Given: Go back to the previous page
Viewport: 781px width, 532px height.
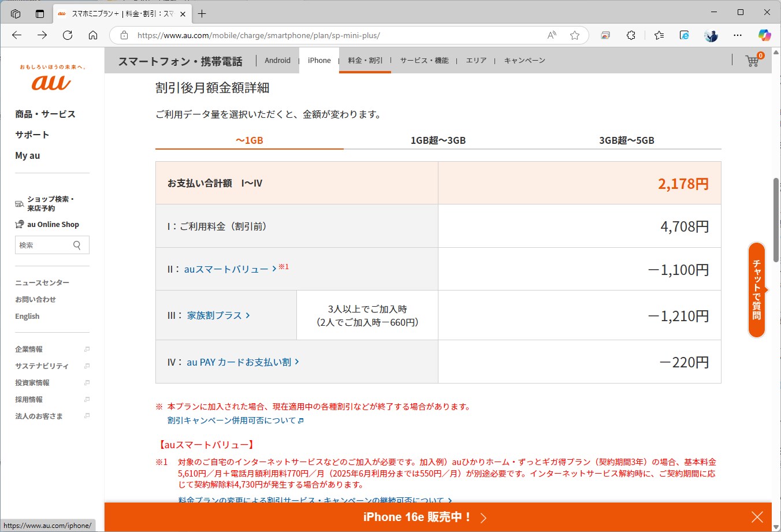Looking at the screenshot, I should pos(17,35).
